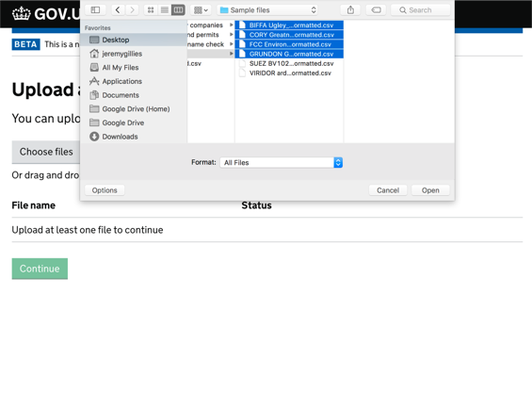Select file SUEZ BV102...ormatted.csv
Screen dimensions: 532x409
[x=289, y=63]
